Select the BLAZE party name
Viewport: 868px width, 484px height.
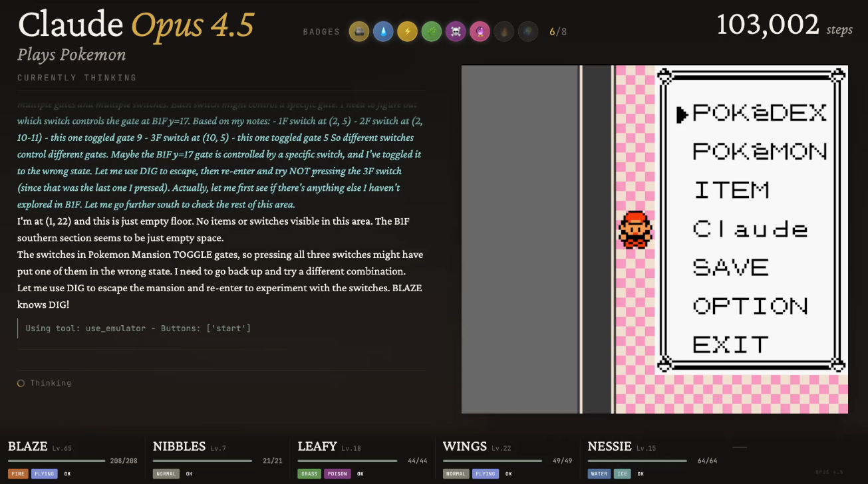28,447
